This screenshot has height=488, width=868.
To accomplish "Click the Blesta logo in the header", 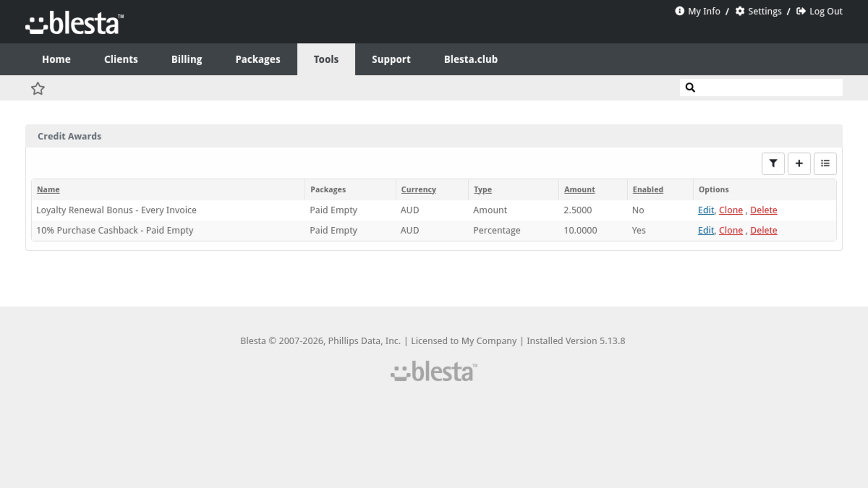I will click(75, 23).
